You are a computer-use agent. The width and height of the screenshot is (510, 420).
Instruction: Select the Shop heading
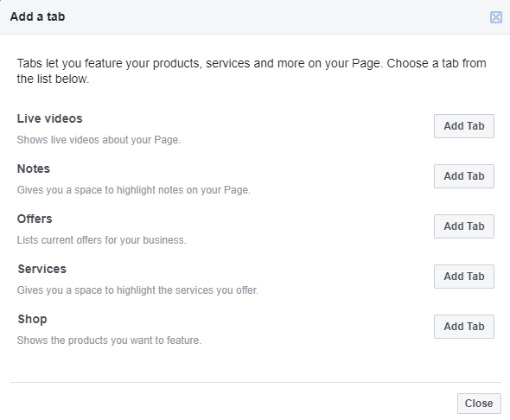pyautogui.click(x=32, y=319)
